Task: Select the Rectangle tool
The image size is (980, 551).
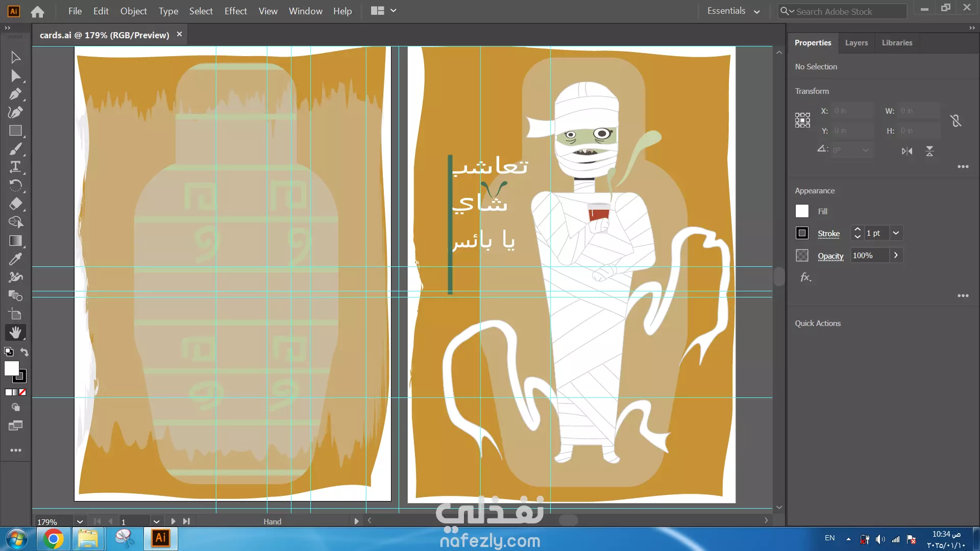Action: click(15, 131)
